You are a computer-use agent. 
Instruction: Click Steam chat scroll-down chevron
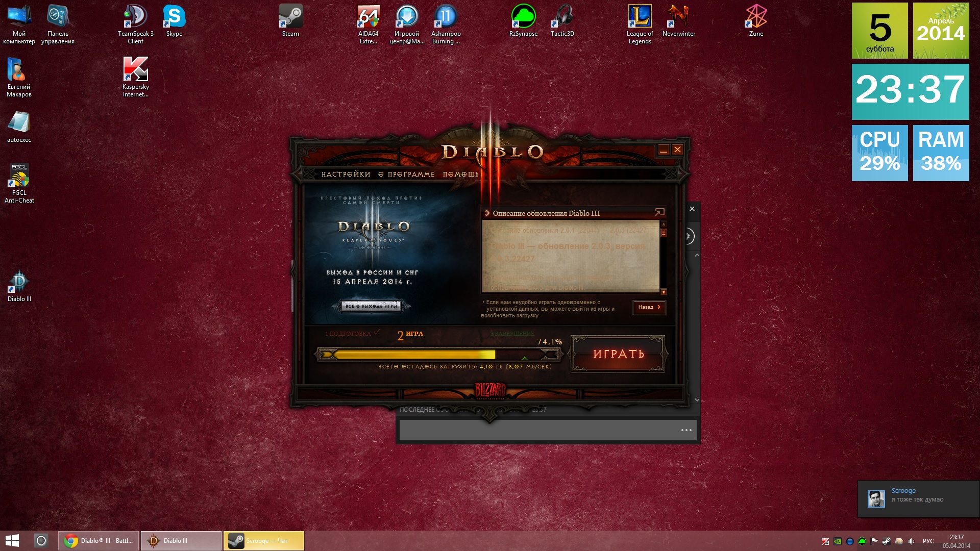point(697,400)
